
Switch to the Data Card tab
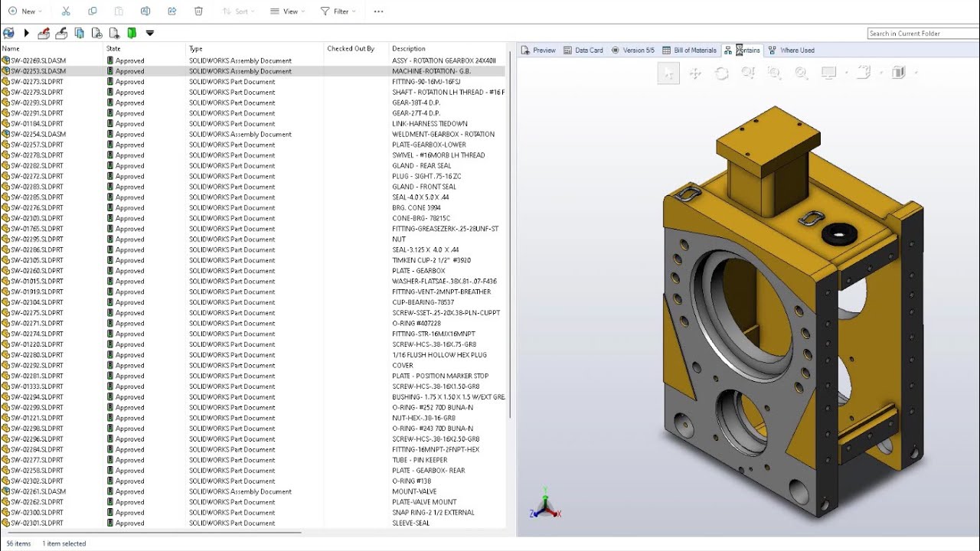tap(583, 51)
